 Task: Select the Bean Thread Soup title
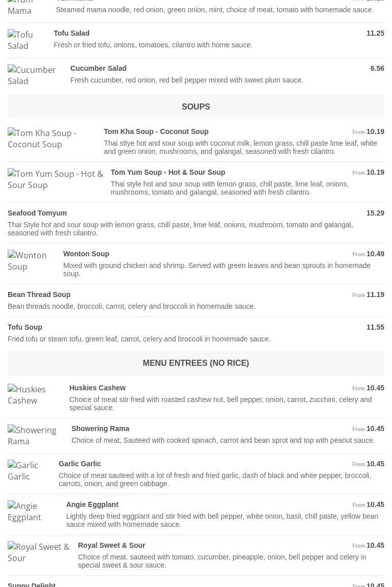(x=39, y=295)
